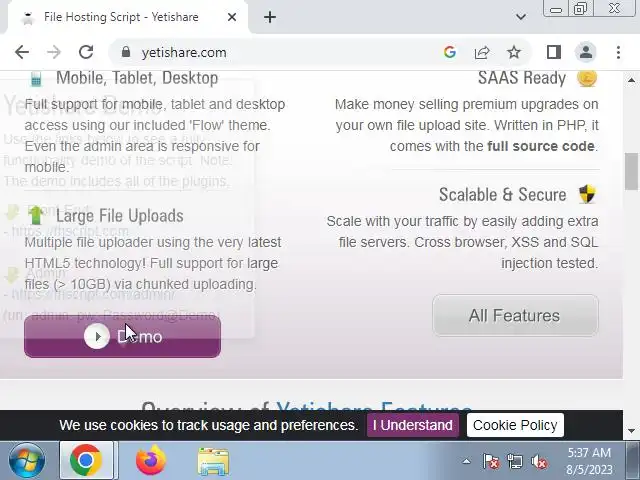640x480 pixels.
Task: Open the Chrome three-dot menu
Action: pos(618,52)
